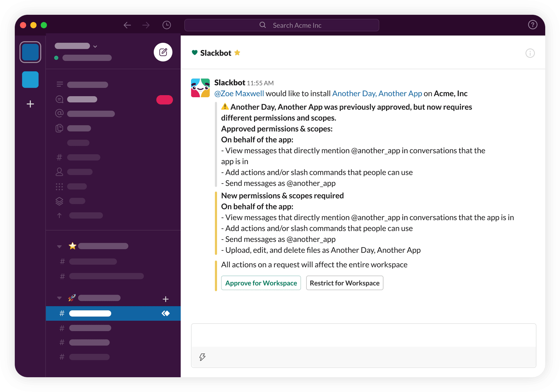Collapse the starred channels section
Screen dimensions: 560x392
point(59,246)
